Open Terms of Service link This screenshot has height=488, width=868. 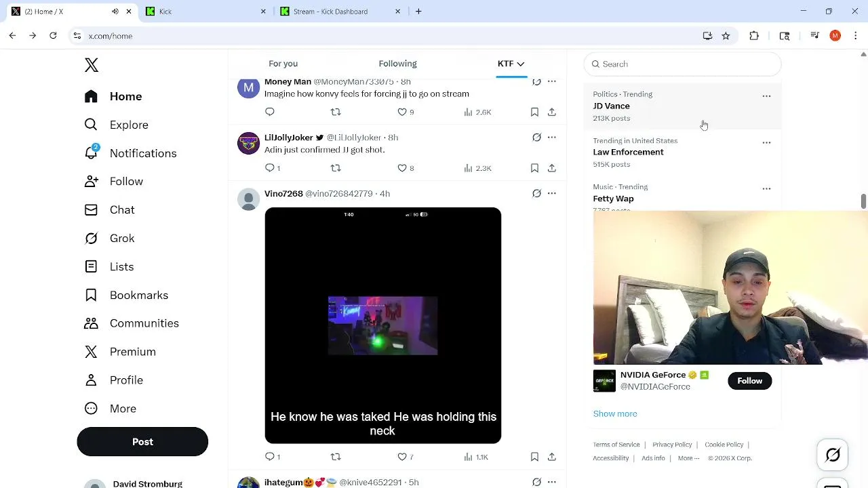tap(616, 445)
